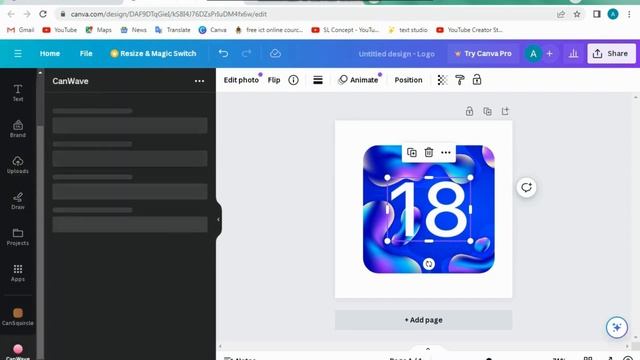Open CanWave panel more options
This screenshot has height=360, width=640.
point(199,81)
